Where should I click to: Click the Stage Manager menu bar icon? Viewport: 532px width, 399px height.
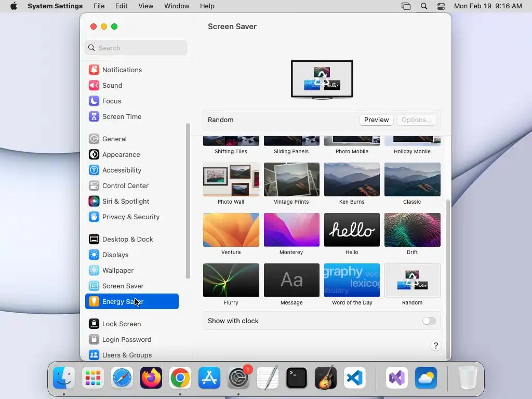(406, 6)
